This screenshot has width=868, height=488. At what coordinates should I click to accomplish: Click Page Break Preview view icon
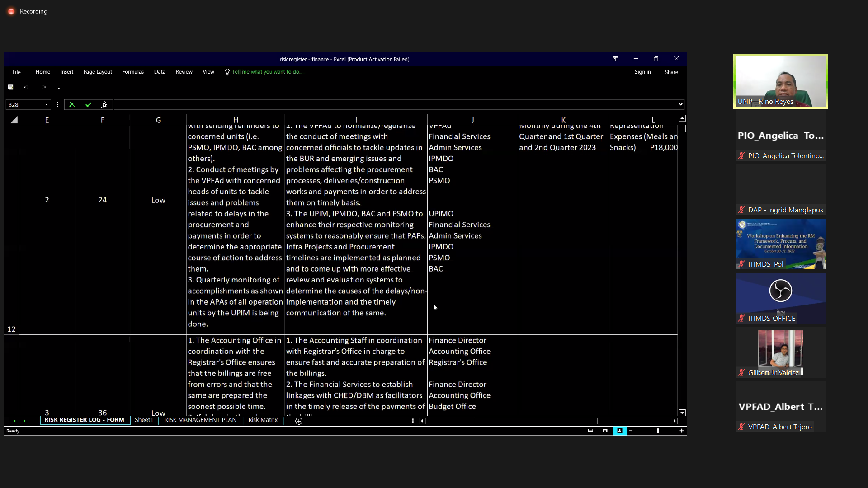click(620, 431)
